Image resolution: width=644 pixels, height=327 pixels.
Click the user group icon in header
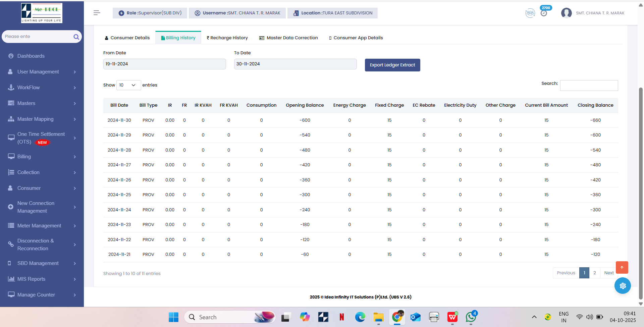tap(530, 13)
